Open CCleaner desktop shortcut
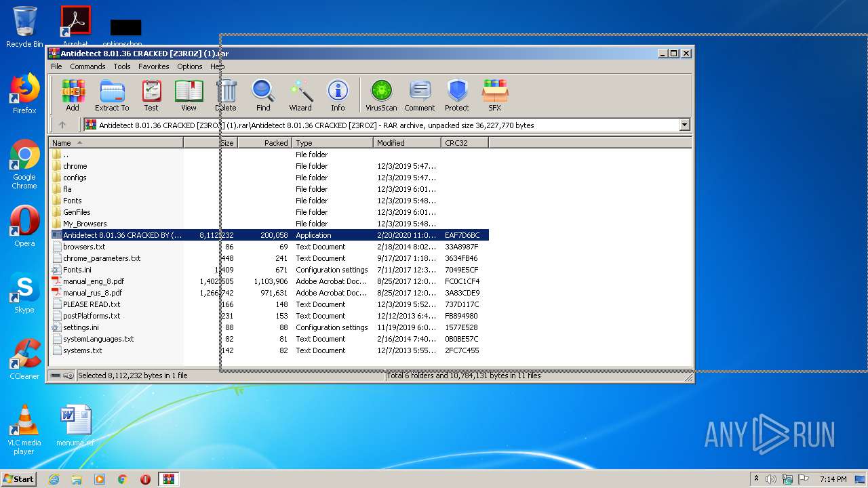This screenshot has width=868, height=488. (24, 359)
